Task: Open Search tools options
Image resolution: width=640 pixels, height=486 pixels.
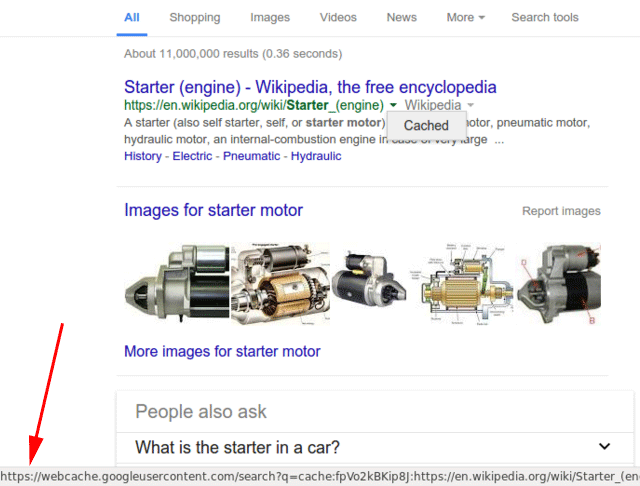Action: (x=545, y=18)
